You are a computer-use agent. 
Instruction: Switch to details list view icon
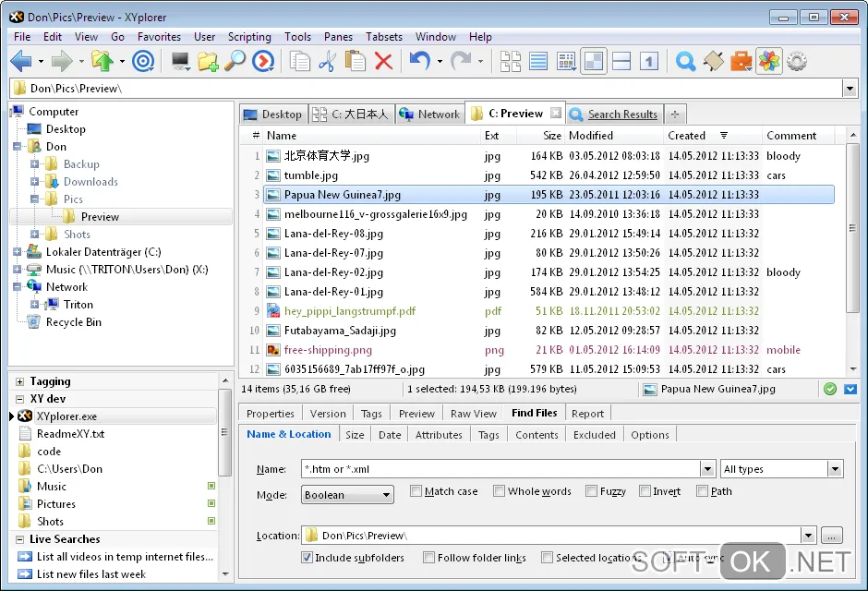pos(538,61)
